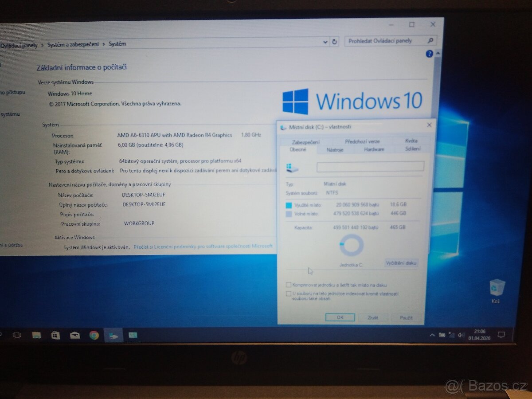
Task: Select the 6,00 GB installed memory value
Action: pos(126,145)
